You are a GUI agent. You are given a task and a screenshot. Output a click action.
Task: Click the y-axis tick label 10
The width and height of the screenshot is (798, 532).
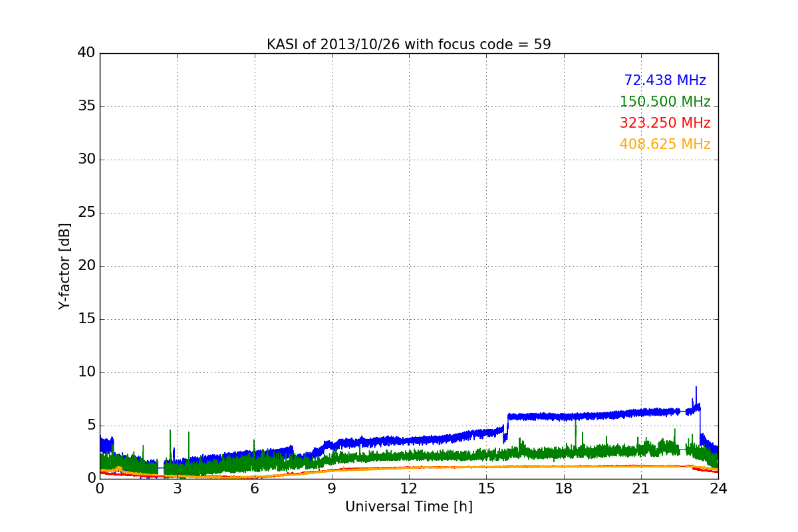(x=86, y=372)
